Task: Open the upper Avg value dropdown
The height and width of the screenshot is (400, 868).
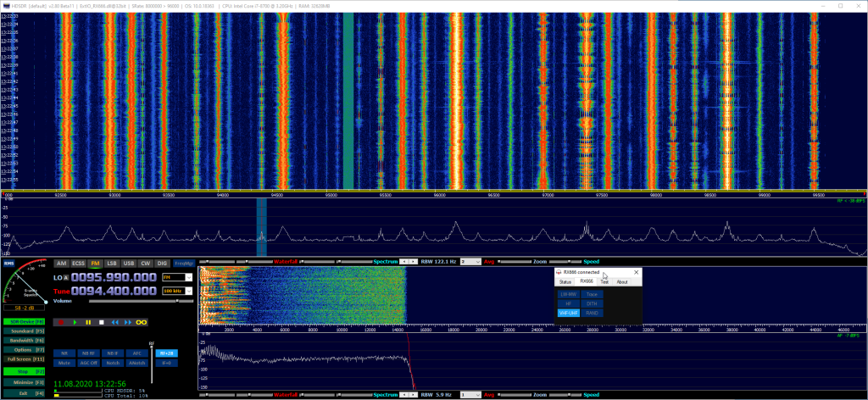Action: point(469,262)
